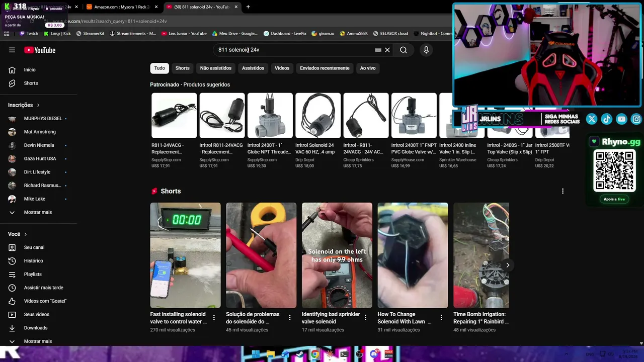Open Dashboard - LivePix bookmark
This screenshot has height=362, width=644.
285,34
